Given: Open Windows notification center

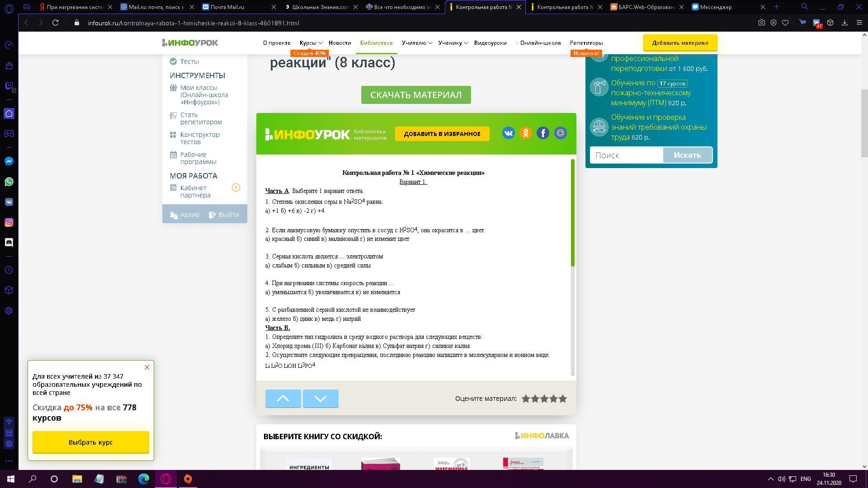Looking at the screenshot, I should (x=853, y=479).
